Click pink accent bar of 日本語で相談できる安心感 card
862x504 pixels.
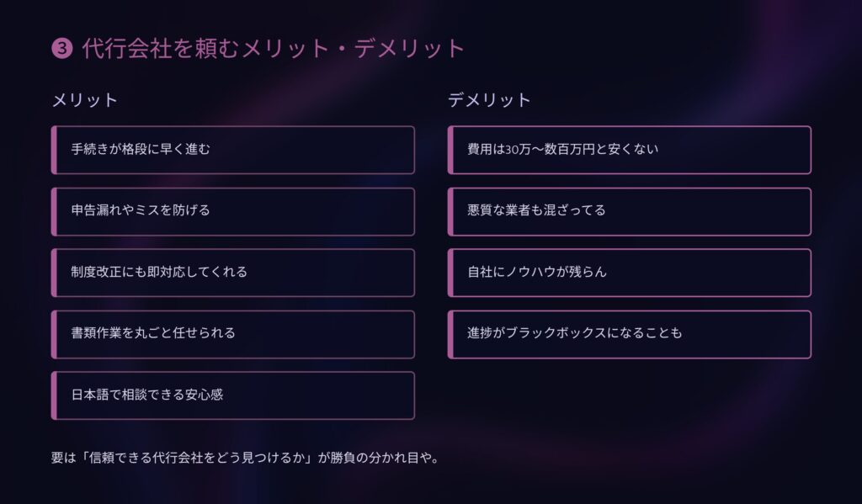click(x=54, y=395)
